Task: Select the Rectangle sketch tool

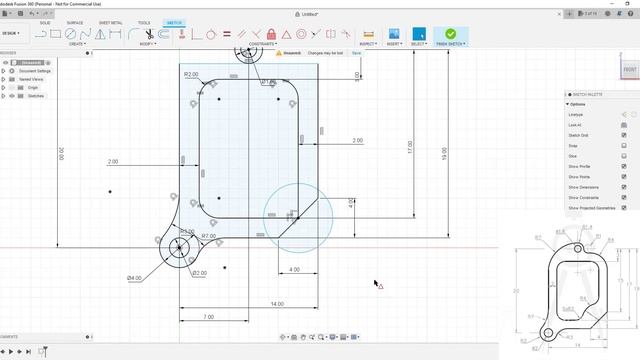Action: tap(56, 34)
